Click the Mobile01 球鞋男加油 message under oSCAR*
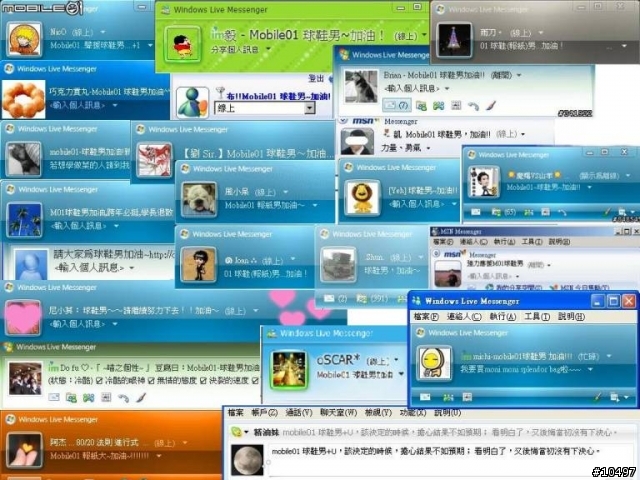This screenshot has width=640, height=480. [355, 375]
